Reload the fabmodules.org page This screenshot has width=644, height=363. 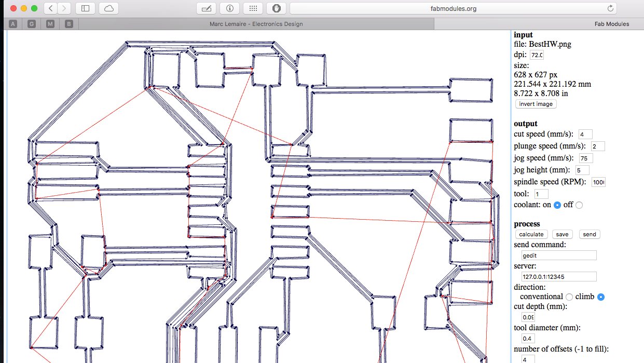point(610,8)
